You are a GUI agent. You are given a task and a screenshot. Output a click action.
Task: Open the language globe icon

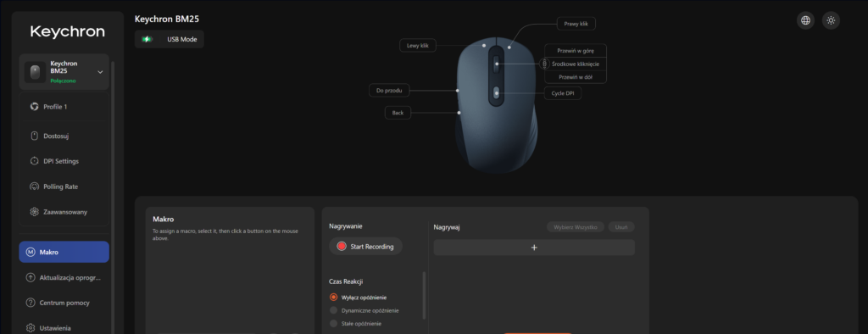click(805, 20)
